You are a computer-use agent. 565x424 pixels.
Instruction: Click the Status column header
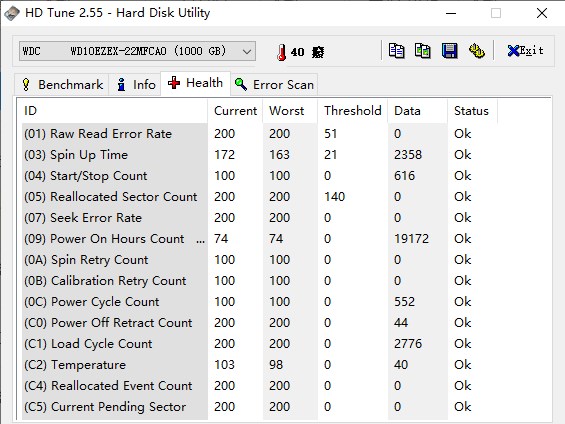click(471, 111)
